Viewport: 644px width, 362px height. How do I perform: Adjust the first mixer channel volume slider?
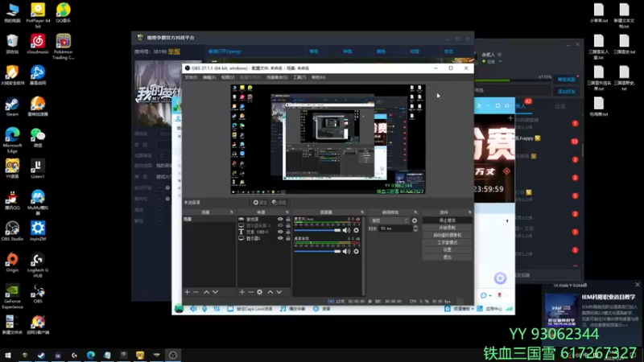point(317,230)
